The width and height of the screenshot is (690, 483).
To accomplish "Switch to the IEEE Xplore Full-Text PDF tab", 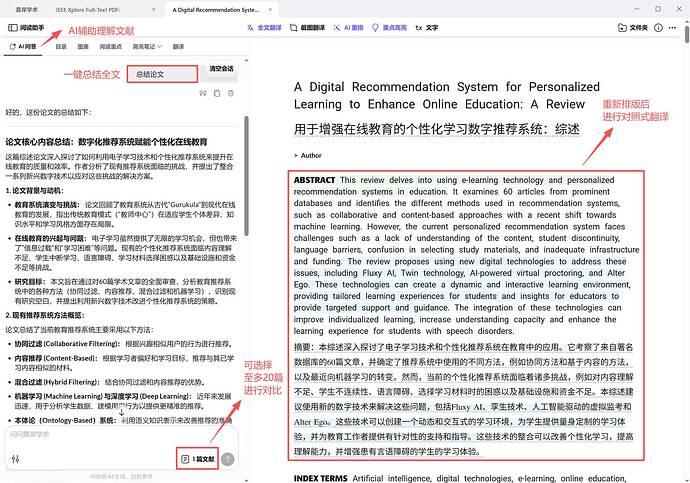I will 88,10.
